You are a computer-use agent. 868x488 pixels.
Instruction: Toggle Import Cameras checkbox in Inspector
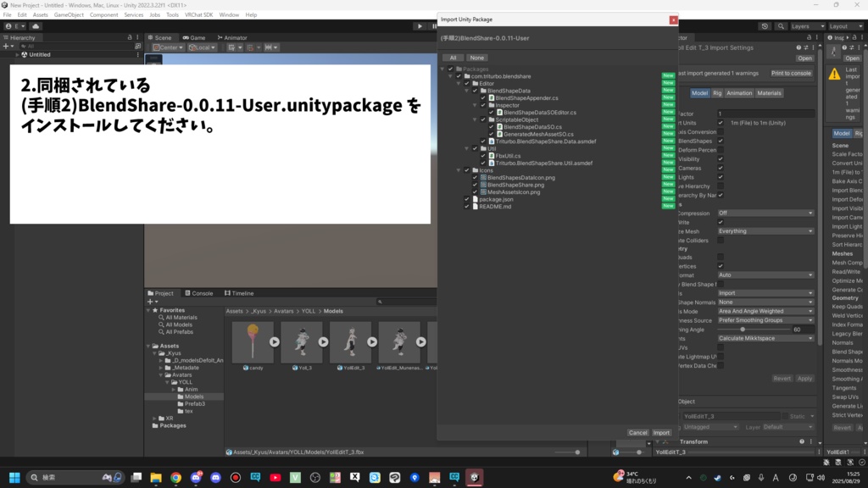tap(721, 169)
